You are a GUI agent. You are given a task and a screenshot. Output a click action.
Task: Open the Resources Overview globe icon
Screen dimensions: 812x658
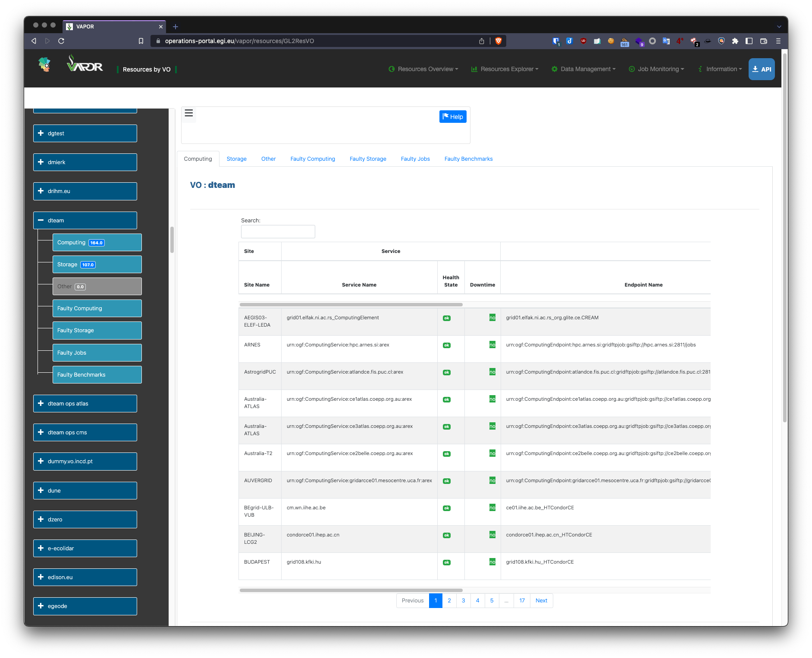(x=392, y=69)
